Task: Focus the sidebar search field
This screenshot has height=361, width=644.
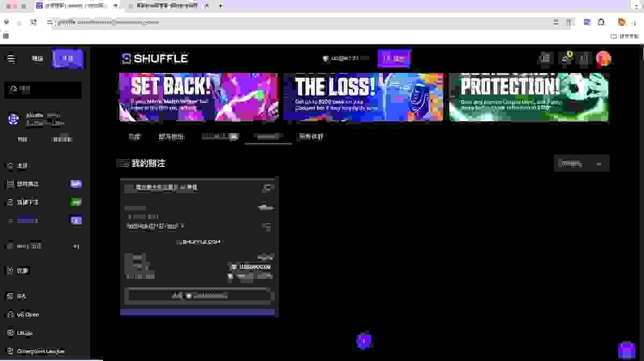Action: (43, 89)
